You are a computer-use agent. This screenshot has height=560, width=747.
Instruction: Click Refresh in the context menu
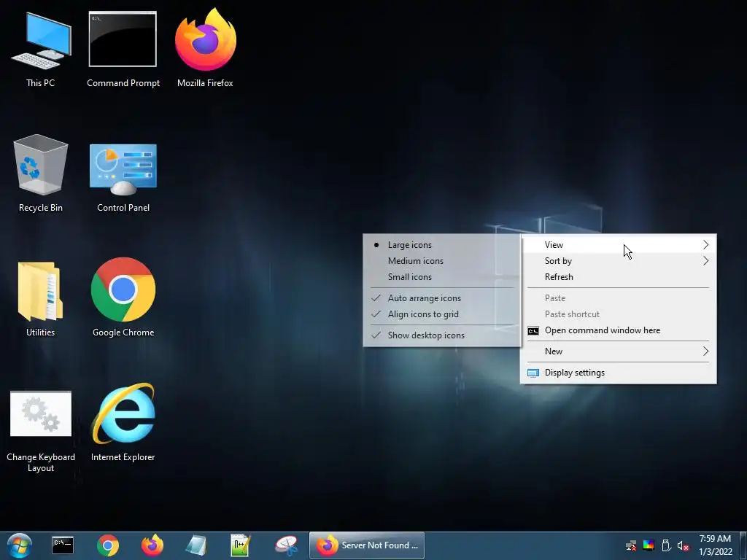(619, 277)
